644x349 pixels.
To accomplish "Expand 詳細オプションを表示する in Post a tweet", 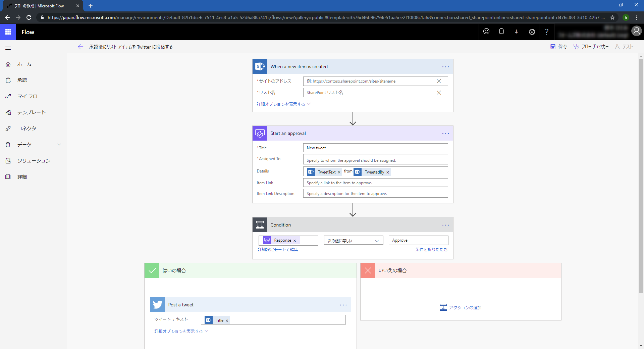I will point(181,331).
